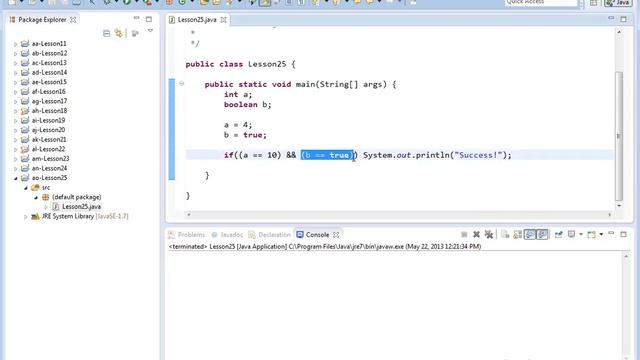Expand the JRE System Library node
The width and height of the screenshot is (640, 360).
(x=26, y=217)
